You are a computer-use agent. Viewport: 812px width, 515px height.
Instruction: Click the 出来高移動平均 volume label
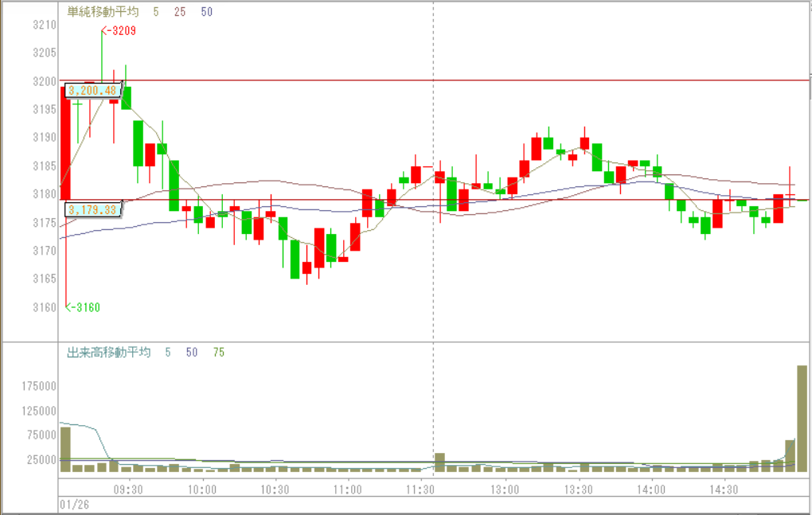pyautogui.click(x=109, y=353)
